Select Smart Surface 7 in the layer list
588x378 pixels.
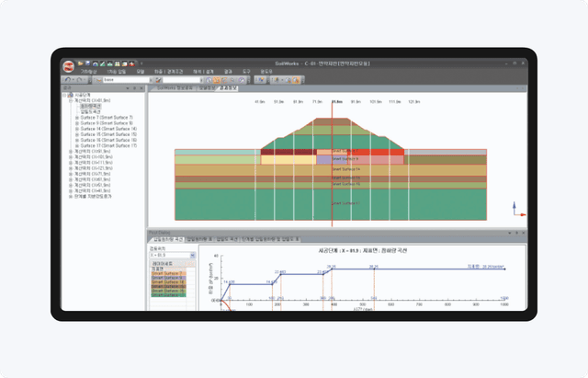[167, 273]
